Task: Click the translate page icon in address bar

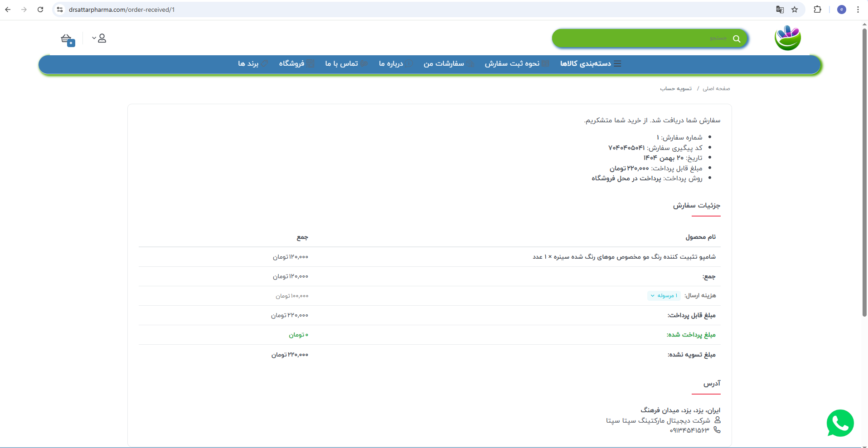Action: tap(780, 10)
